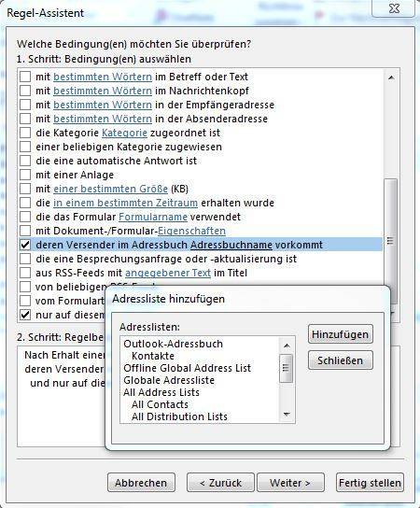The height and width of the screenshot is (508, 420).
Task: Click conditions list scroll-up arrow
Action: click(391, 78)
